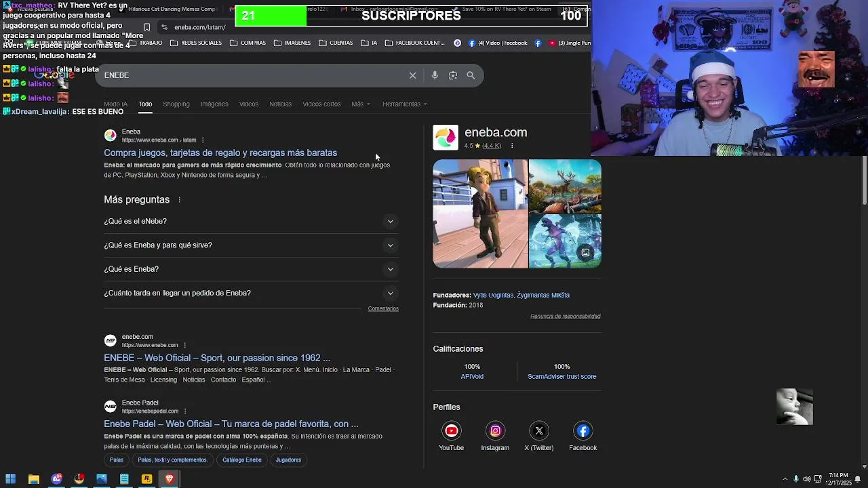The image size is (868, 488).
Task: Switch to the Videos tab
Action: pos(249,104)
